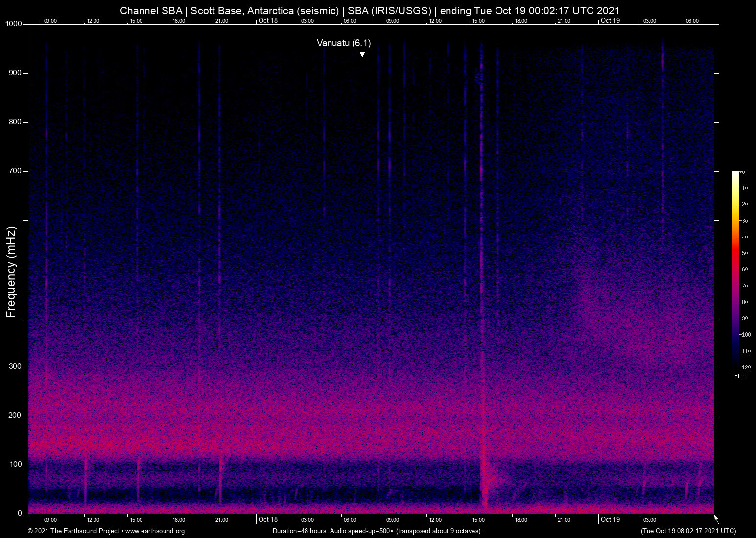Screen dimensions: 756x538
Task: Select the Oct 18 date label on the top axis
Action: pyautogui.click(x=268, y=21)
